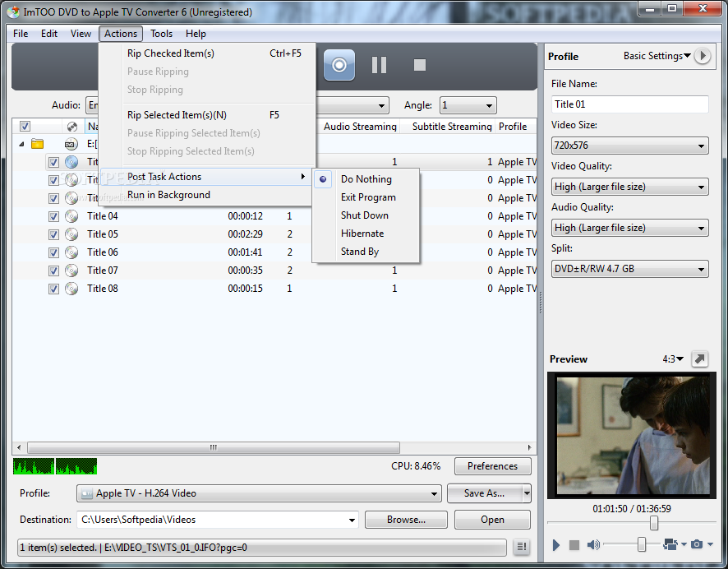Open the Save As arrow dropdown
Screen dimensions: 728x569
click(x=527, y=493)
